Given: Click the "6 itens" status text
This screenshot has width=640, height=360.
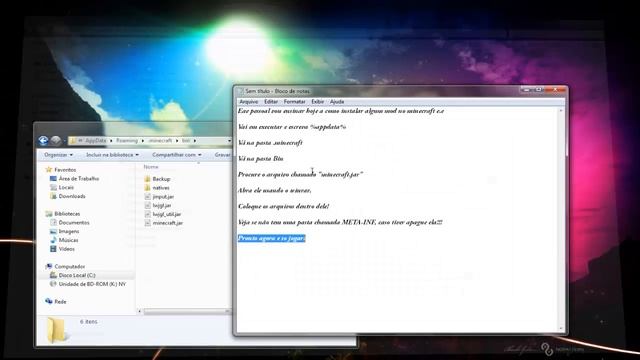Looking at the screenshot, I should point(89,322).
